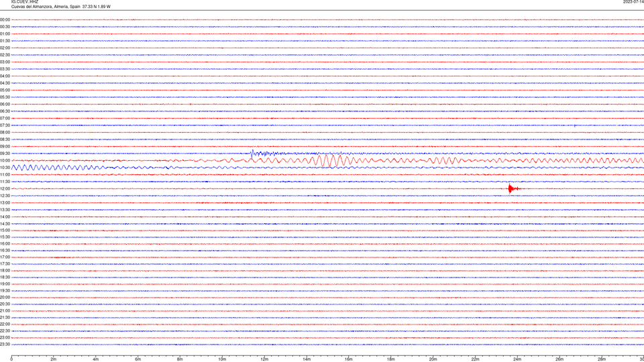Image resolution: width=644 pixels, height=362 pixels.
Task: Click the 4m tick on the minute axis
Action: pos(96,359)
